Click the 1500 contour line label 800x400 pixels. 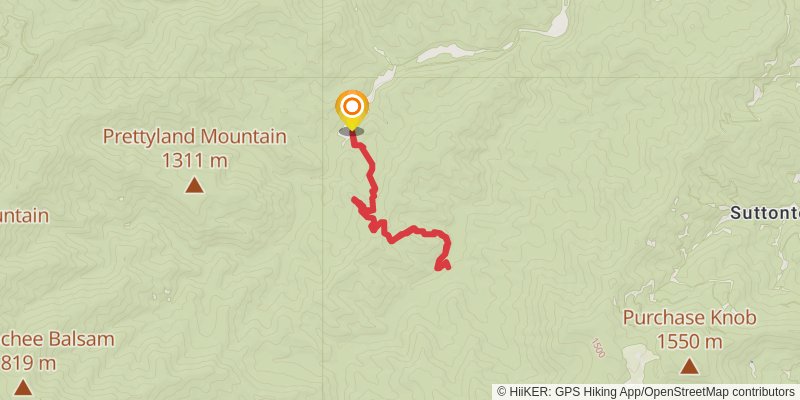pos(598,347)
